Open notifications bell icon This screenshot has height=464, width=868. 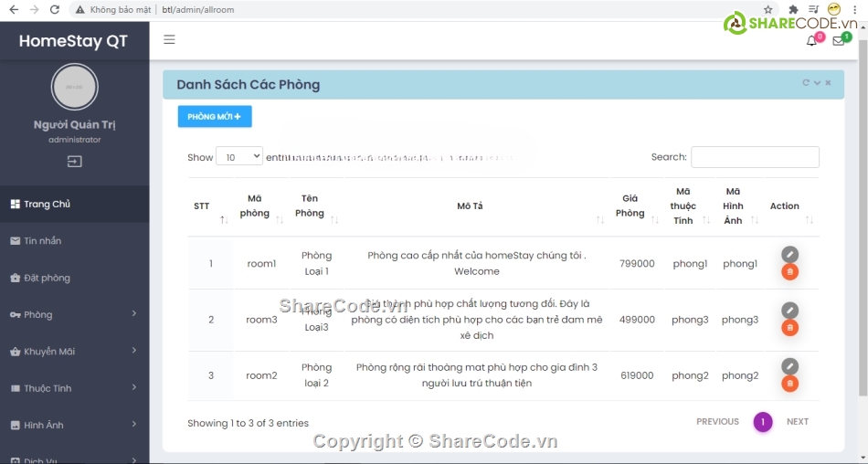[x=811, y=41]
